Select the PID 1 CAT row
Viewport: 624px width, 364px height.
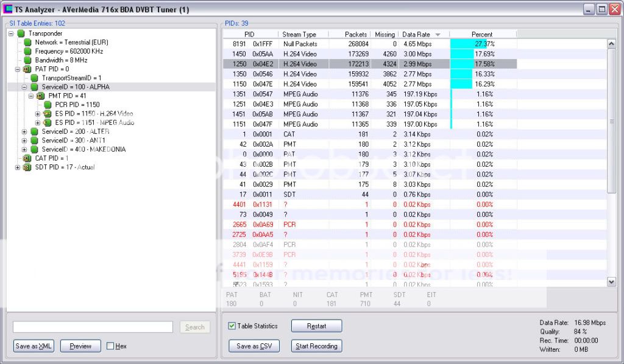point(370,135)
